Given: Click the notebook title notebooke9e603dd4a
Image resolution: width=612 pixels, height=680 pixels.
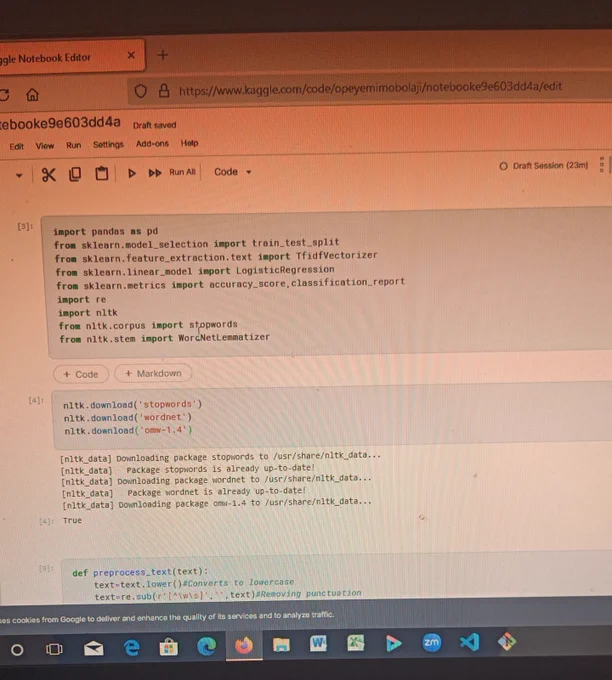Looking at the screenshot, I should click(60, 123).
